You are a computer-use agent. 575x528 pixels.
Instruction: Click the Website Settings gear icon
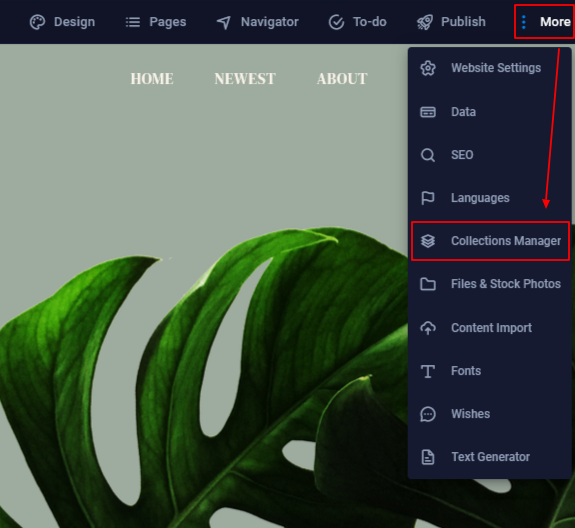428,68
